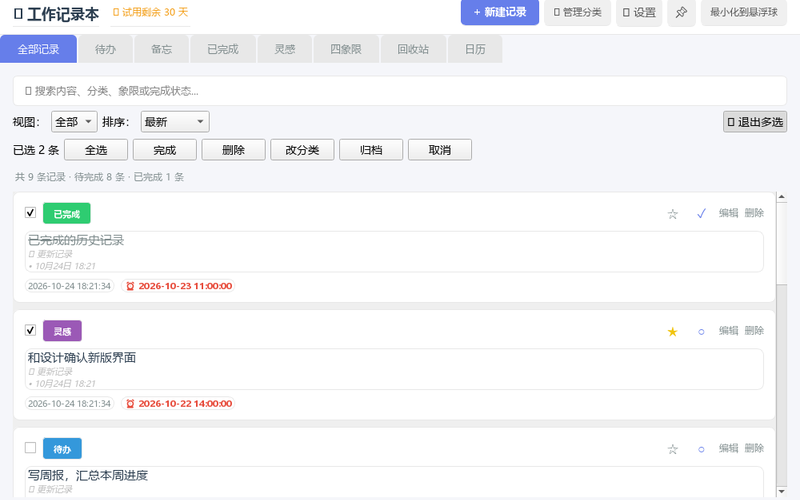Open the 排序 dropdown showing 最新

[x=175, y=122]
